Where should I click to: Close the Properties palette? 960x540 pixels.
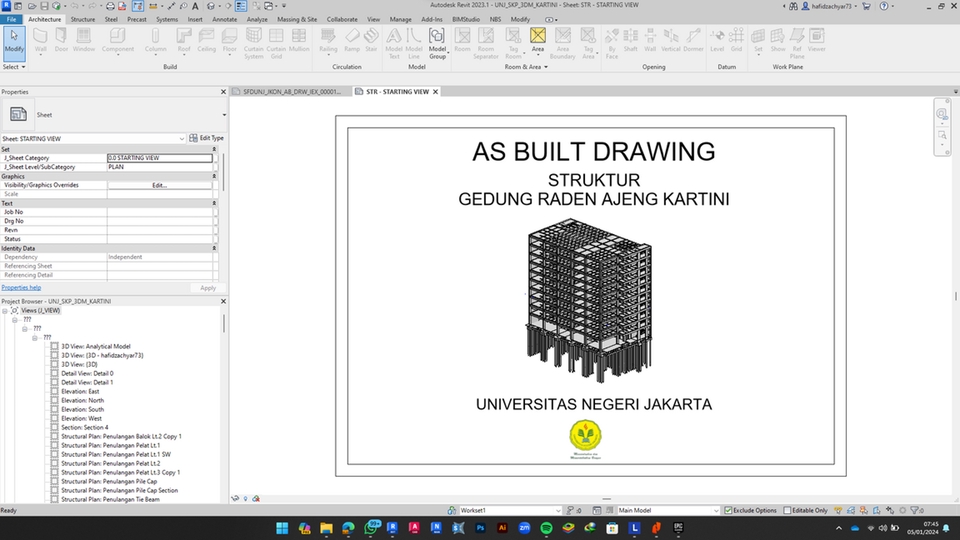pos(223,91)
